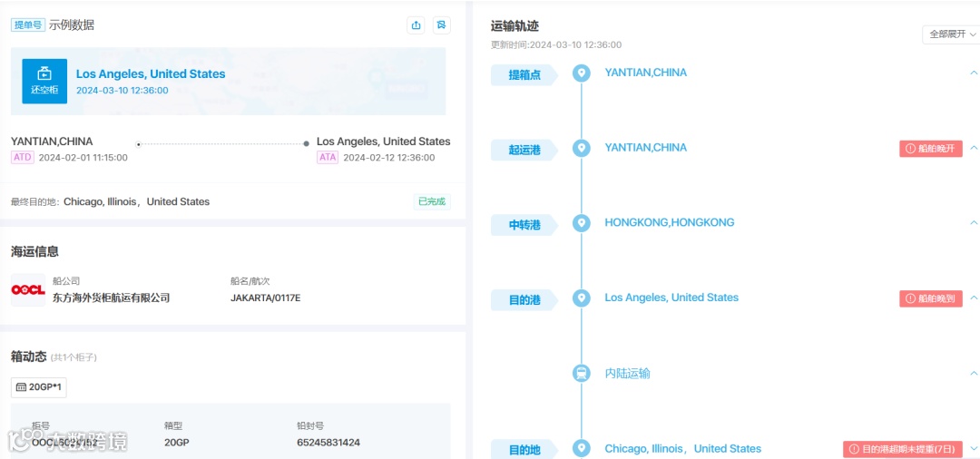Click YANTIAN,CHINA in 提箱点 row
The height and width of the screenshot is (459, 980).
pos(646,73)
